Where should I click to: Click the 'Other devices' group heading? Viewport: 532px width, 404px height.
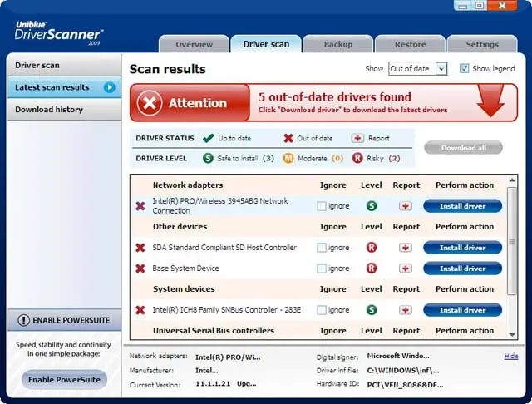point(180,227)
